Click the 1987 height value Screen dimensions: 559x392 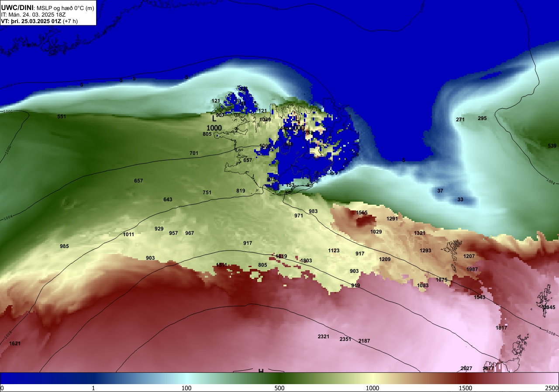(472, 269)
